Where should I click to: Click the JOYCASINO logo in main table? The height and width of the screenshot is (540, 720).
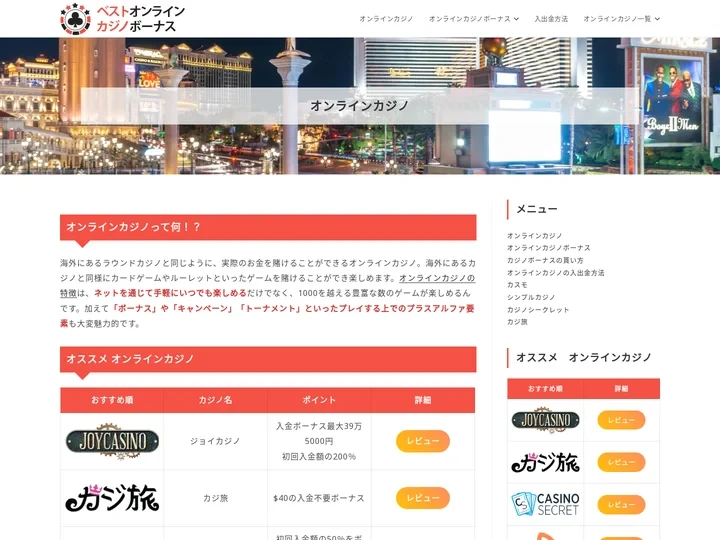(112, 441)
